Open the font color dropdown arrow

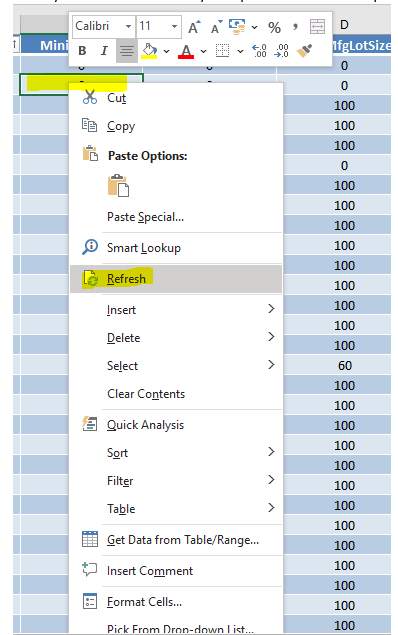204,51
